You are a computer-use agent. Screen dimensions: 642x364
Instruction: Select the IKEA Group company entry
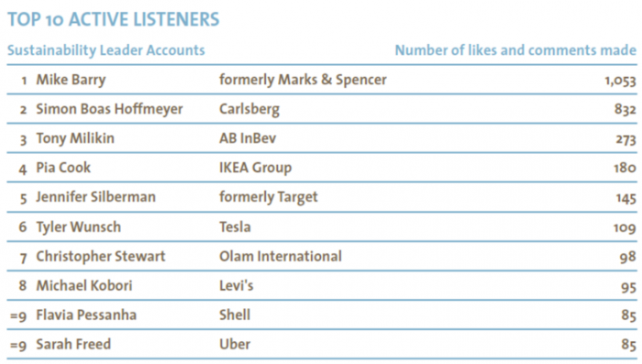tap(256, 168)
